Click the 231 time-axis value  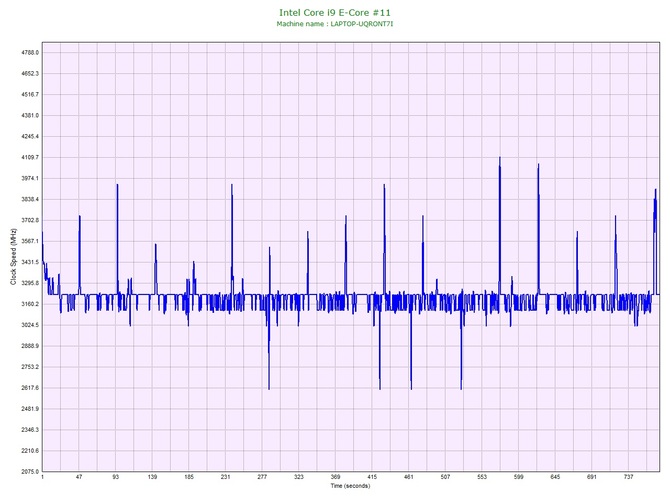coord(226,477)
